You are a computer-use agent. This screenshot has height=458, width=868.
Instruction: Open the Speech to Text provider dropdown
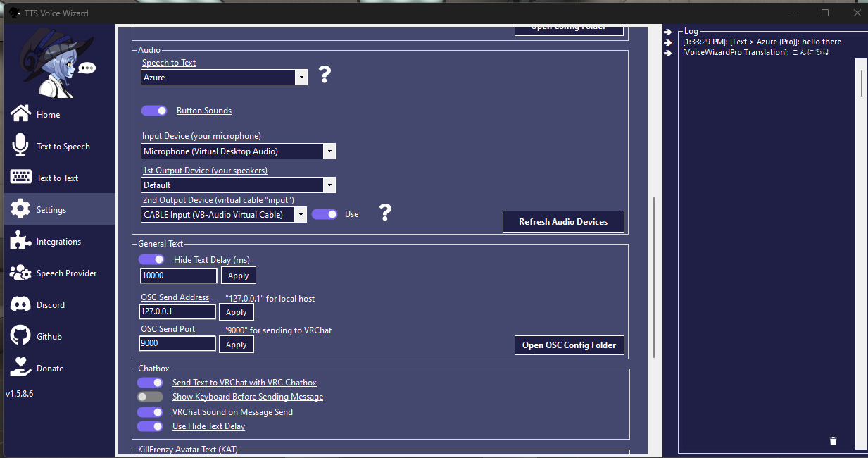(x=301, y=77)
